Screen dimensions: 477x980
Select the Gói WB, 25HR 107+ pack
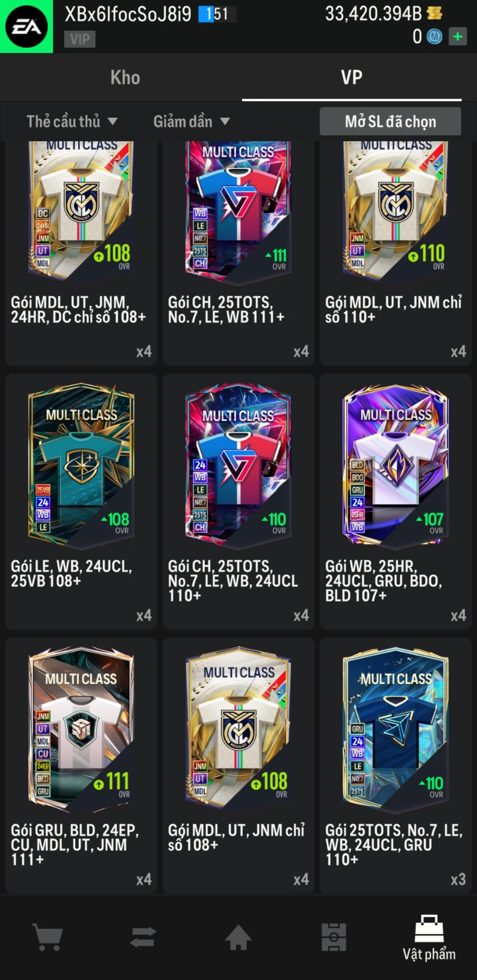coord(396,501)
